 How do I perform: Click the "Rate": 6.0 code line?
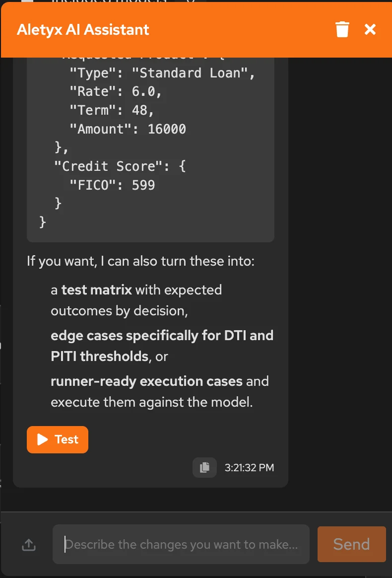(x=116, y=91)
